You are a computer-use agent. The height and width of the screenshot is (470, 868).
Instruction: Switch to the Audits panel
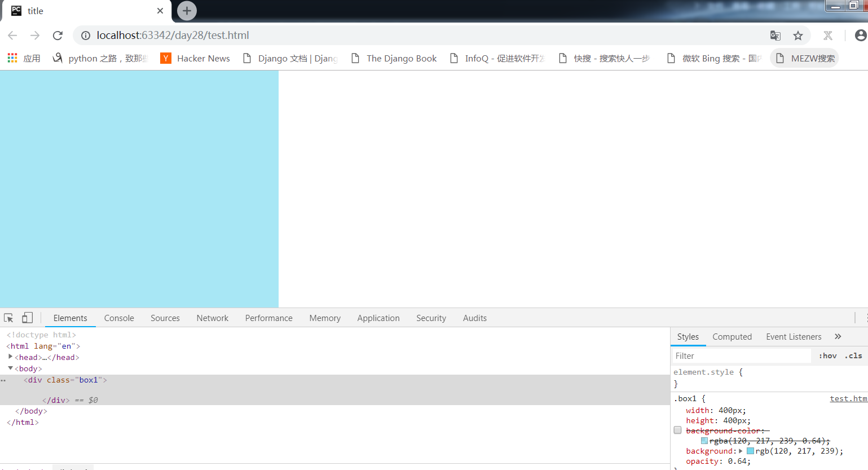click(475, 318)
